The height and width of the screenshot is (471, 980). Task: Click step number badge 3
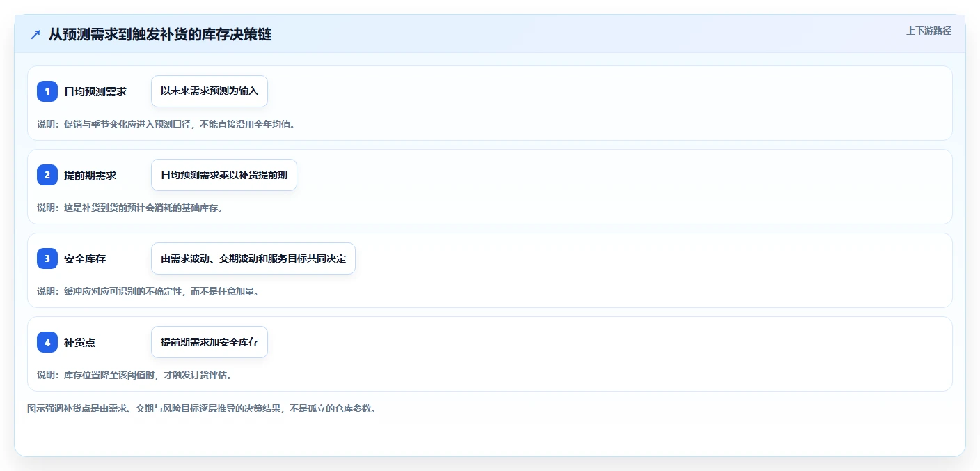tap(47, 258)
